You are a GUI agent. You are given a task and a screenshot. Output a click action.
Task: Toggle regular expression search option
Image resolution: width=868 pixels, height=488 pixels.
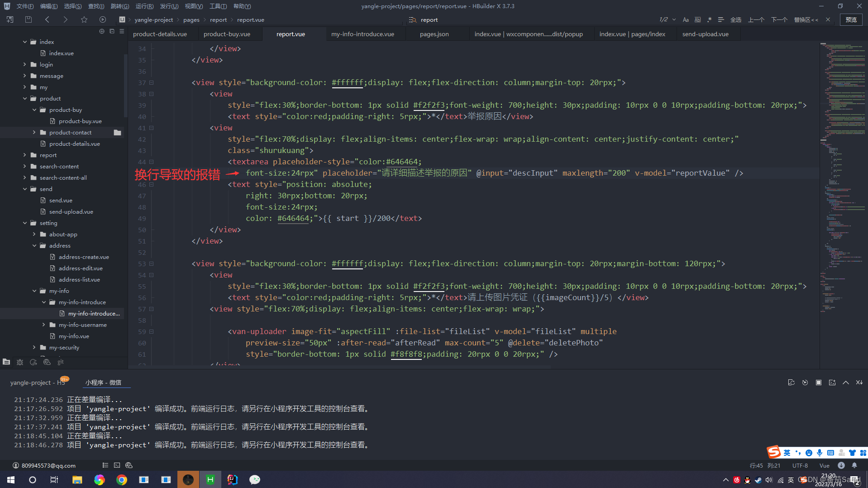coord(709,19)
